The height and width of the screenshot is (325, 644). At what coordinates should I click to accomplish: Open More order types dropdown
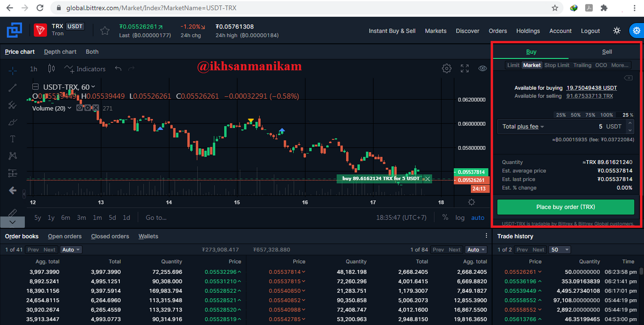click(620, 65)
